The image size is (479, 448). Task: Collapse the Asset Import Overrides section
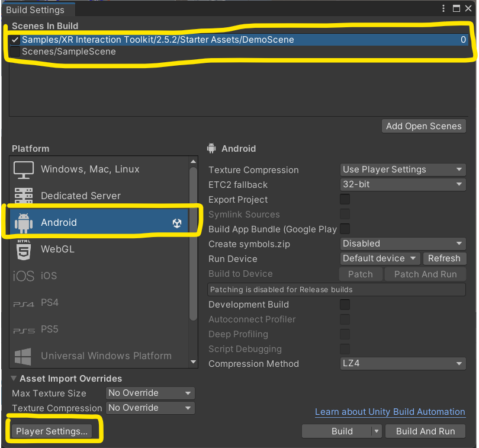pyautogui.click(x=14, y=378)
